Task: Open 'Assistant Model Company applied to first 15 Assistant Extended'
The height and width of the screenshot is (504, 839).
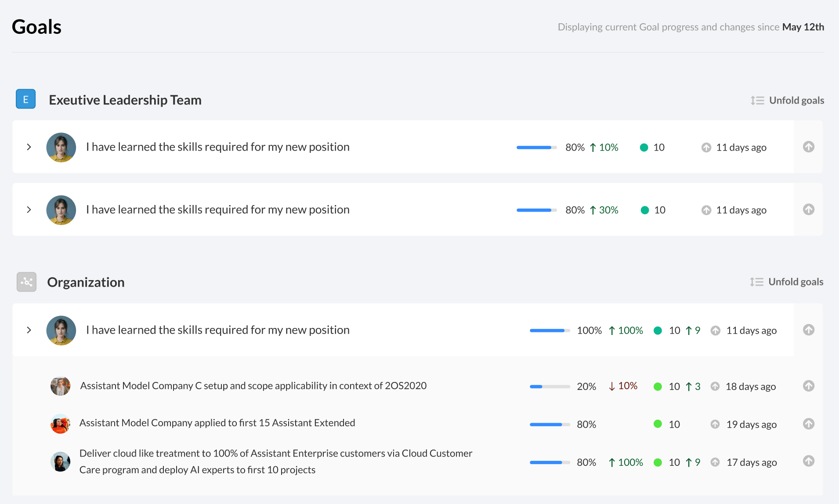Action: (217, 423)
